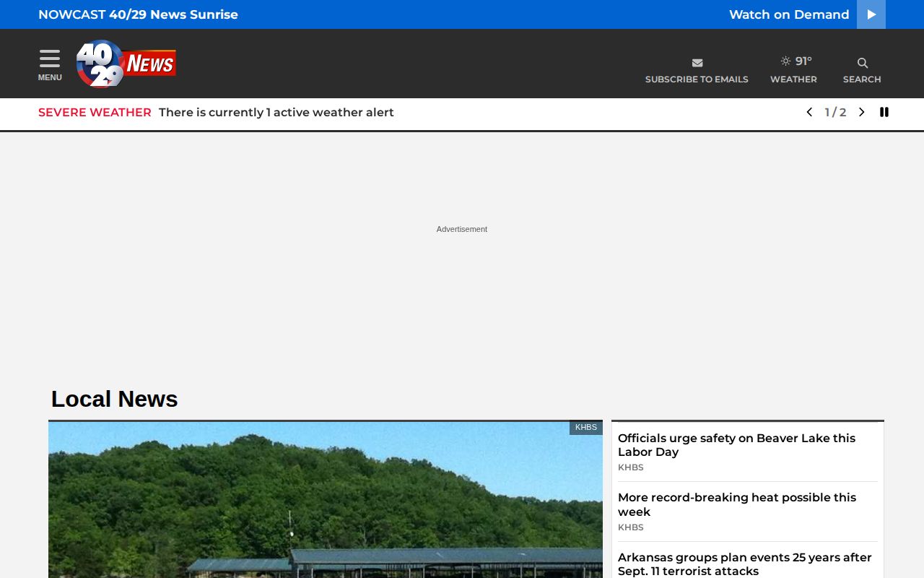The width and height of the screenshot is (924, 578).
Task: Click the 40/29 News logo
Action: pos(126,64)
